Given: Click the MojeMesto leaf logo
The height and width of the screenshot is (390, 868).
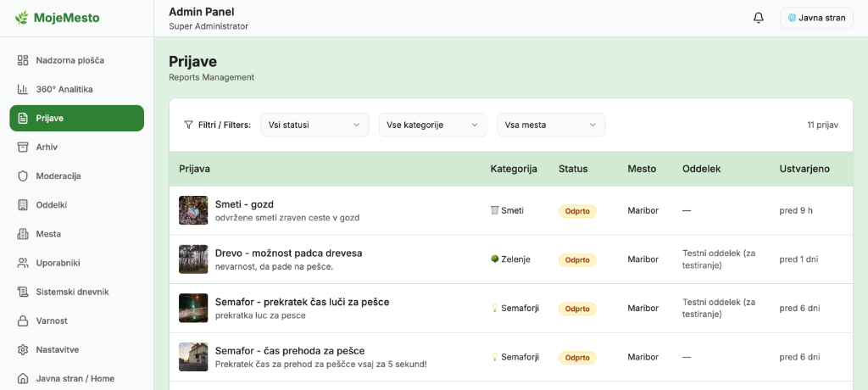Looking at the screenshot, I should pos(22,18).
